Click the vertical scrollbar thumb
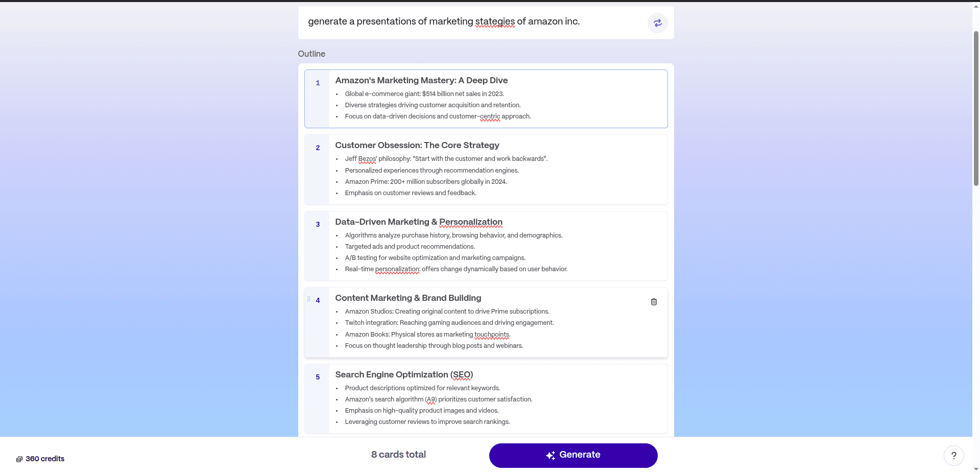Viewport: 980px width, 474px height. tap(976, 107)
